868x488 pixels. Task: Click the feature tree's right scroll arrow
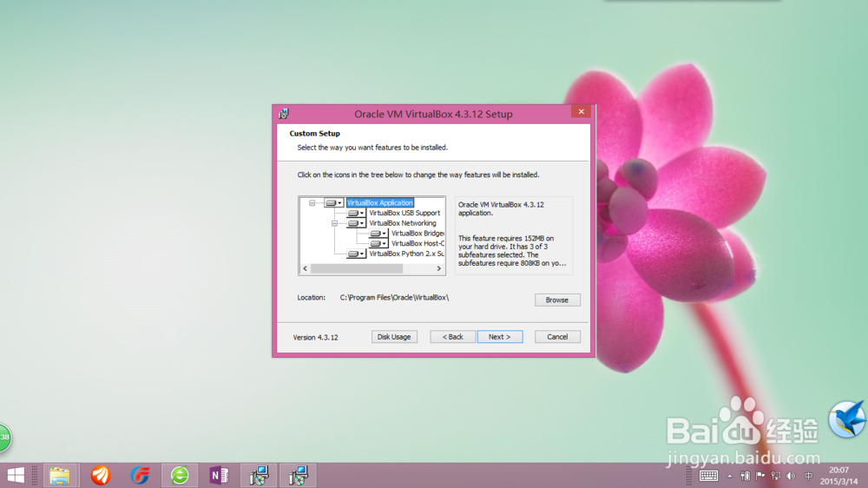[x=439, y=268]
